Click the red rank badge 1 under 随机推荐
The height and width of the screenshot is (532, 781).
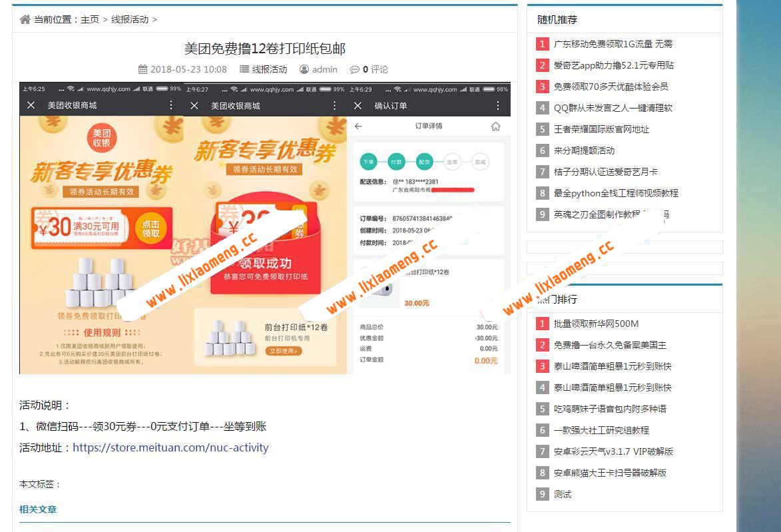[x=542, y=43]
